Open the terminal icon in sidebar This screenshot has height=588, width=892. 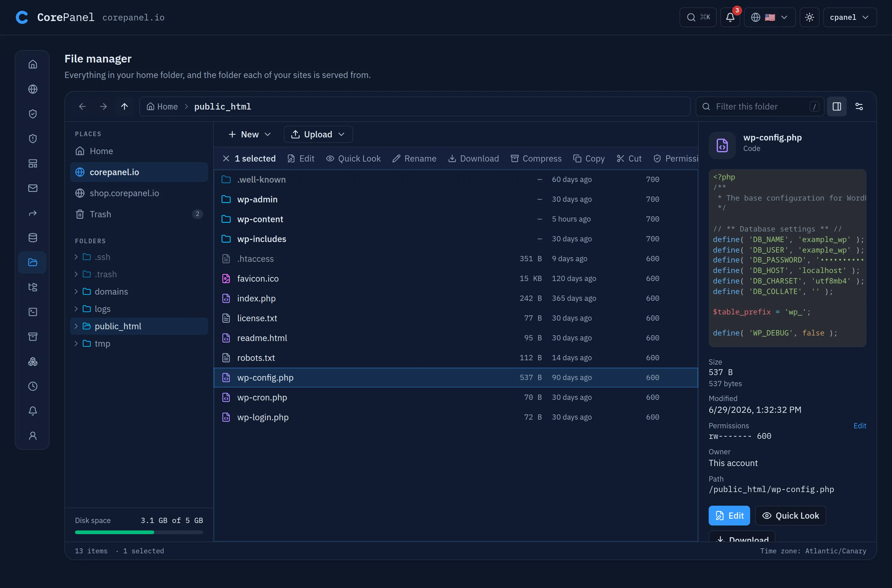tap(33, 312)
